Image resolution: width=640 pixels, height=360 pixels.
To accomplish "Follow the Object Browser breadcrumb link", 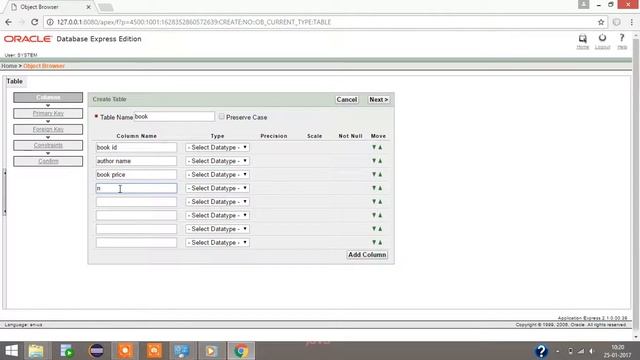I will tap(44, 66).
